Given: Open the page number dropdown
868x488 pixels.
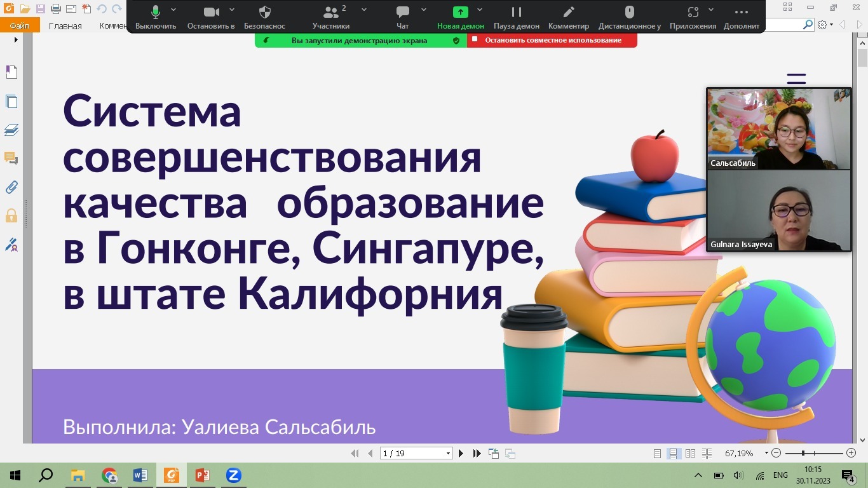Looking at the screenshot, I should coord(448,454).
